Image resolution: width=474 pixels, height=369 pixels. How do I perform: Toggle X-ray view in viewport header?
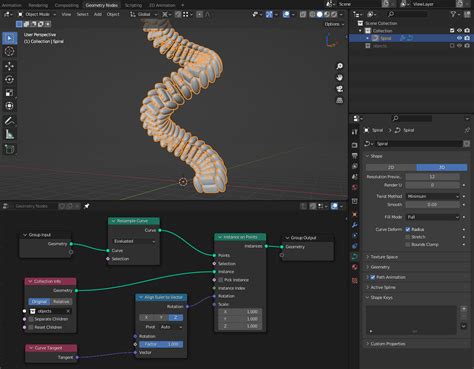[x=303, y=14]
